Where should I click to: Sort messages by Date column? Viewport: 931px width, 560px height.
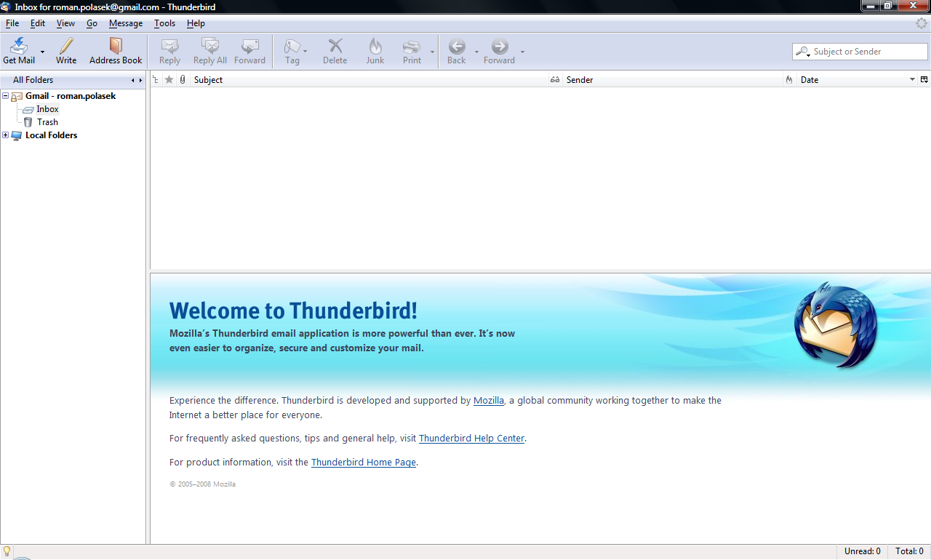click(x=857, y=80)
